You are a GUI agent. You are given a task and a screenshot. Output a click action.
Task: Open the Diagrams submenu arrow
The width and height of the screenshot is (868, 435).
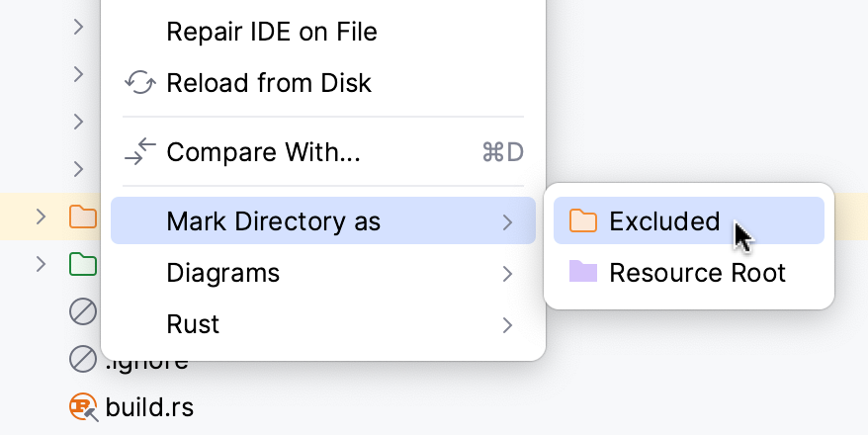pos(507,273)
